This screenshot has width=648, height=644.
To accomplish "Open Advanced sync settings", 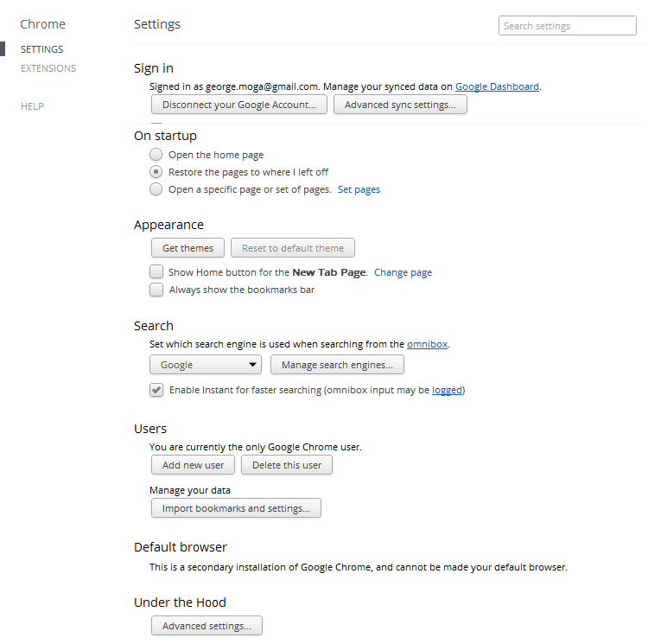I will 400,105.
